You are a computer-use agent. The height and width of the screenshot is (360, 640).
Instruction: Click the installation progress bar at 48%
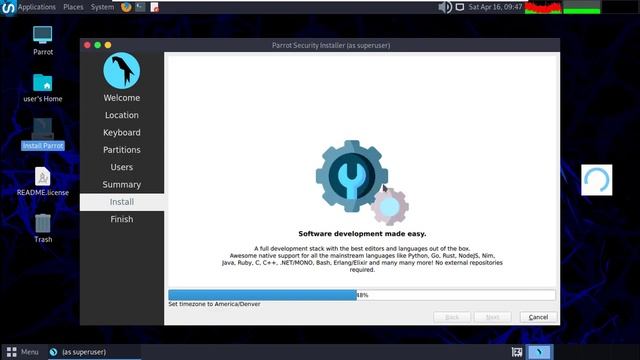pos(362,295)
